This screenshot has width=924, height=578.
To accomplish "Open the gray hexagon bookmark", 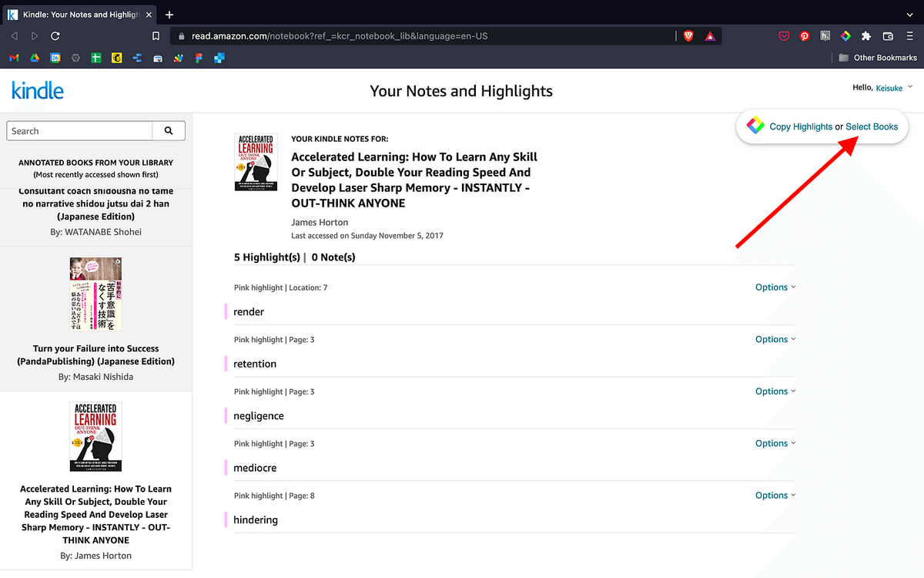I will click(x=75, y=58).
